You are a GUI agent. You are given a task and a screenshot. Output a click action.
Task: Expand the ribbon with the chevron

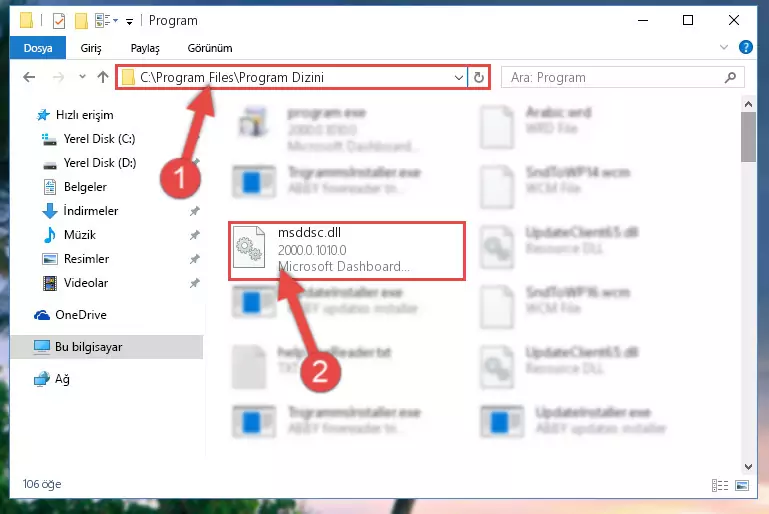723,48
